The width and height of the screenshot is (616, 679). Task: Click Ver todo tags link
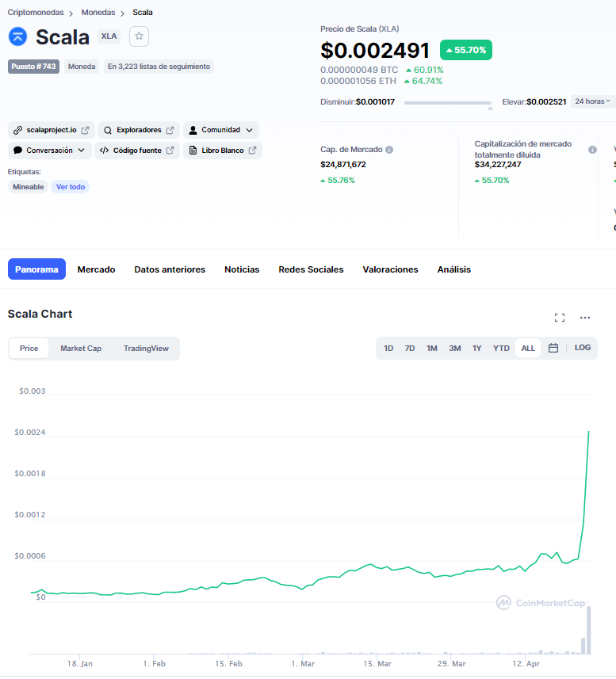coord(71,187)
